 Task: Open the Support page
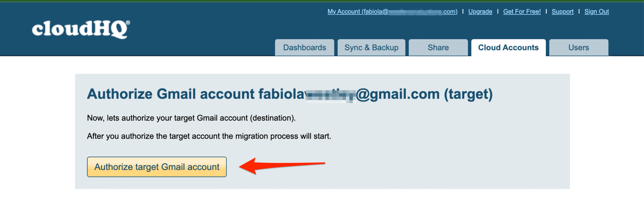563,11
